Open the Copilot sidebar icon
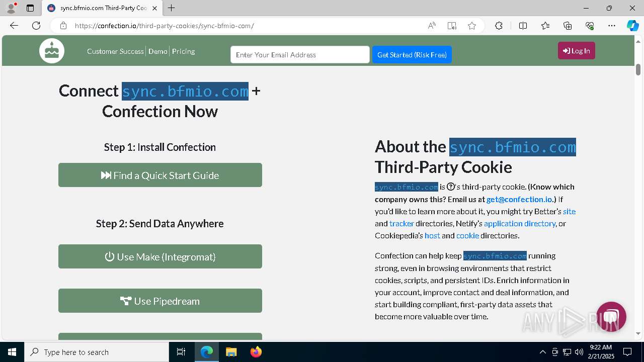Viewport: 644px width, 362px height. (632, 26)
